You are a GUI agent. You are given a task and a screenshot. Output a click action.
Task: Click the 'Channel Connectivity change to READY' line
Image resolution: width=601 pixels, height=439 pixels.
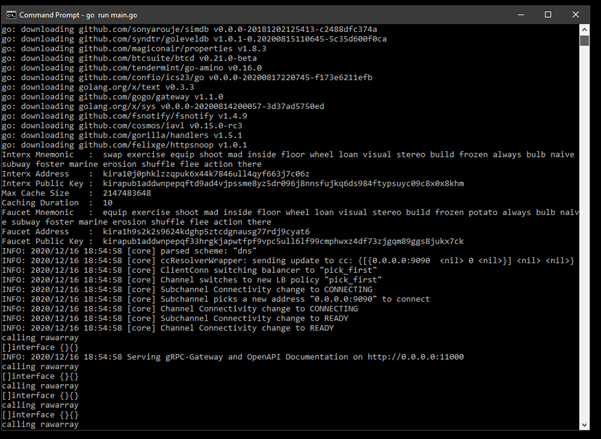[168, 328]
